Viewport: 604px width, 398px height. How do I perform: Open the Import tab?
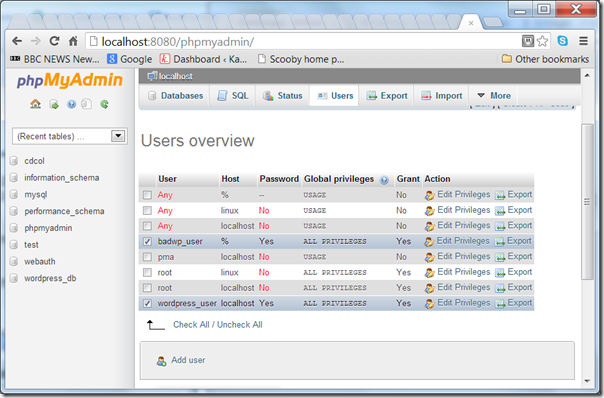441,96
